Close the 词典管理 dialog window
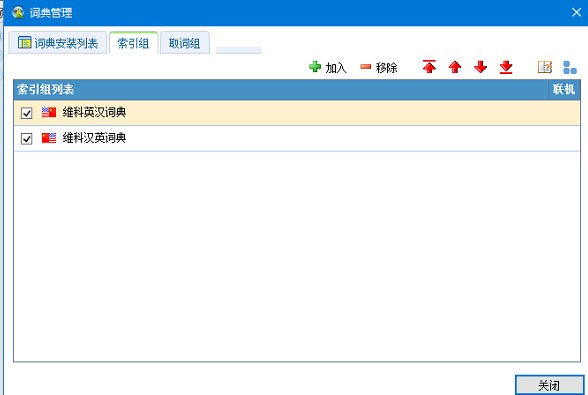The height and width of the screenshot is (395, 588). click(x=576, y=12)
